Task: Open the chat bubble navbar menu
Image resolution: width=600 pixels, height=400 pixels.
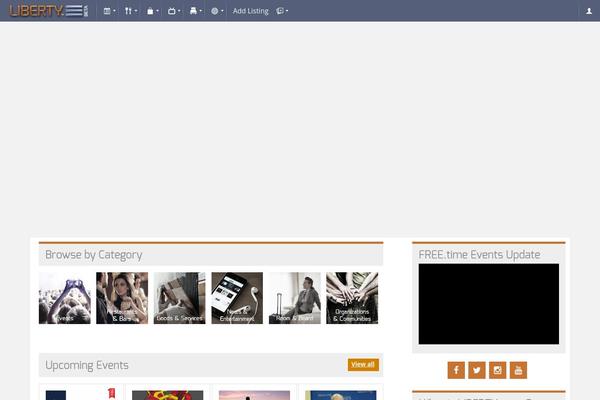Action: point(282,11)
